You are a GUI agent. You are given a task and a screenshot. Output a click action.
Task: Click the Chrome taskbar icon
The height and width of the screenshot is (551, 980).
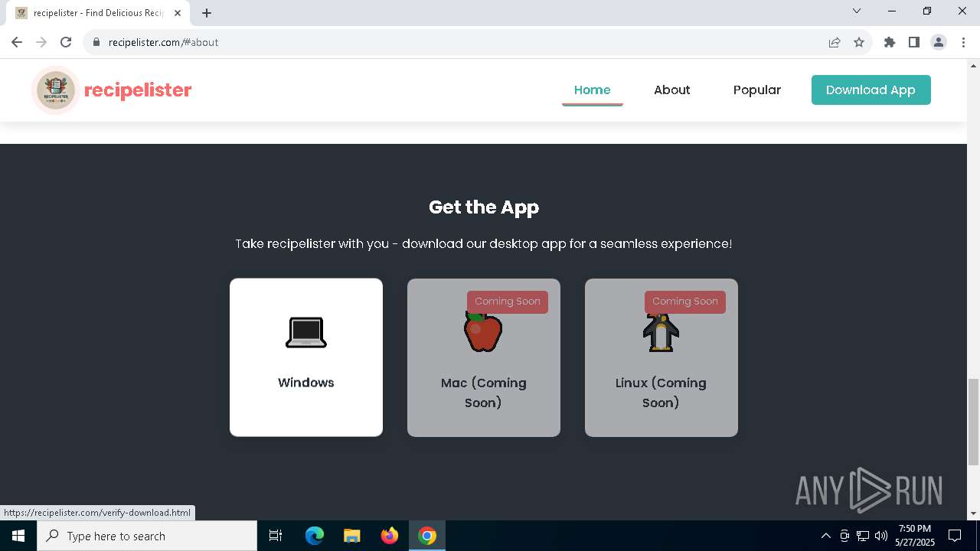pyautogui.click(x=427, y=536)
